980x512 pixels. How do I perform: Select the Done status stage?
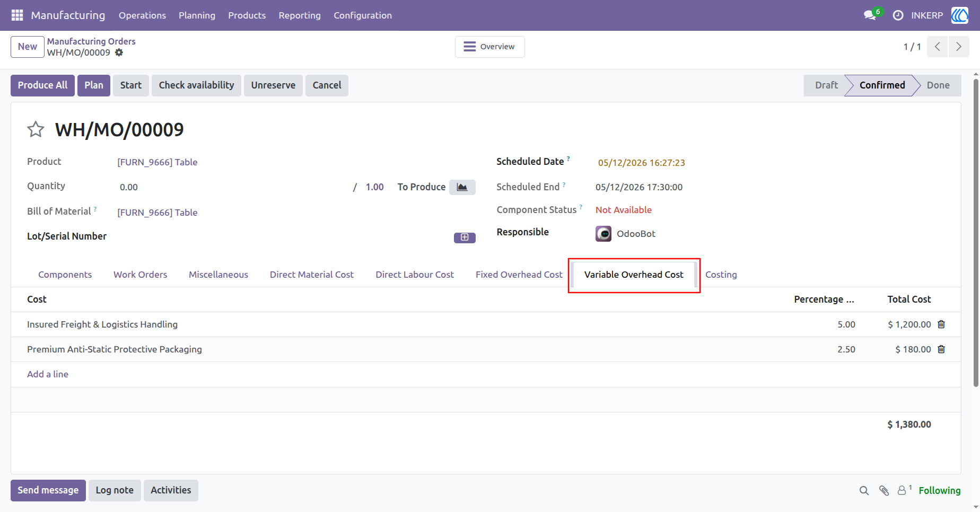[x=938, y=85]
